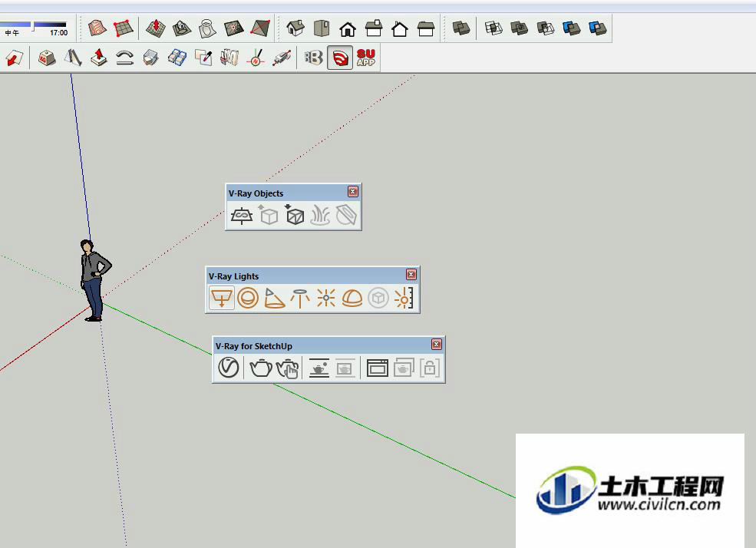Click the 3D text BB icon

313,58
